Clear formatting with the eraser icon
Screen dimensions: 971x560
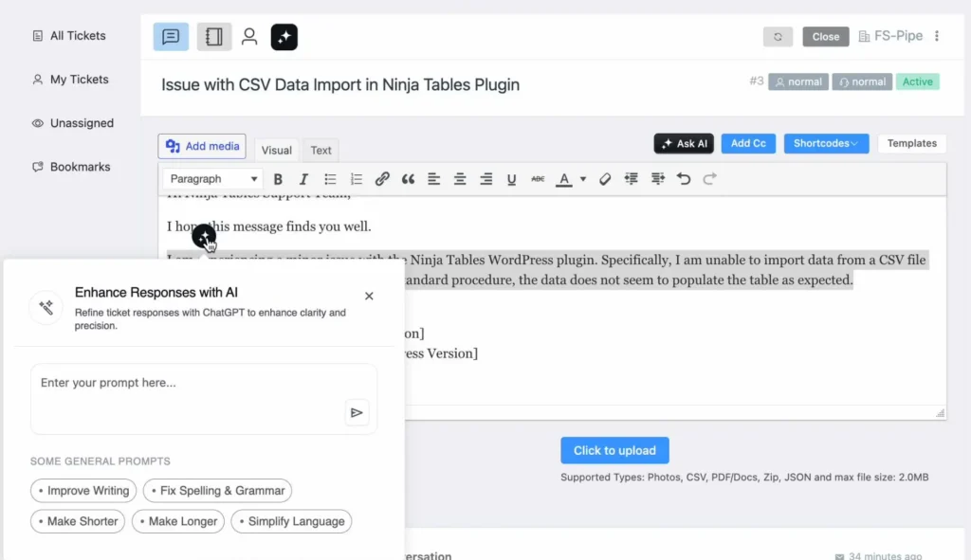point(605,179)
